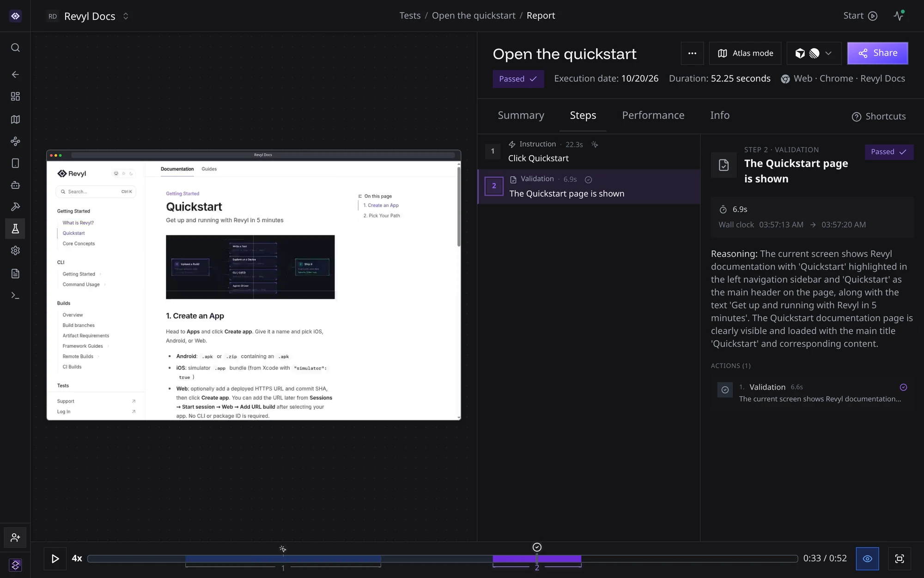Play the test recording

[55, 559]
